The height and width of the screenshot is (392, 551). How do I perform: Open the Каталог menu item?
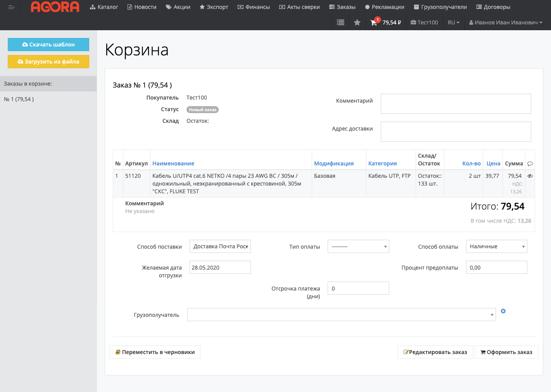[104, 7]
